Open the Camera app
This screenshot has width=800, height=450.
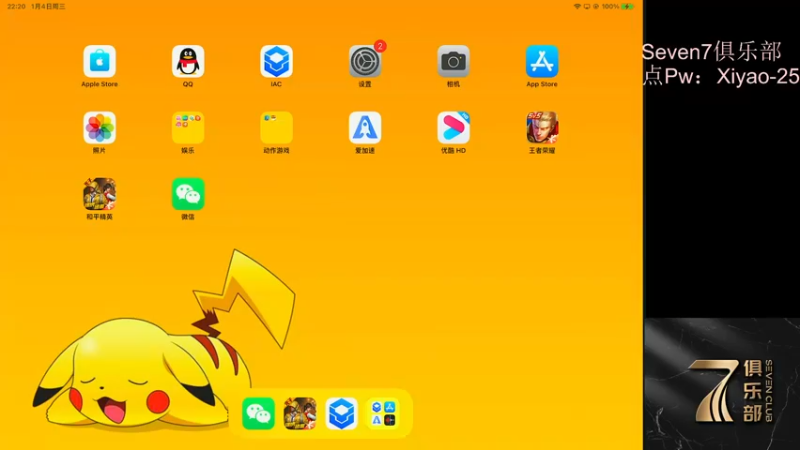tap(453, 61)
